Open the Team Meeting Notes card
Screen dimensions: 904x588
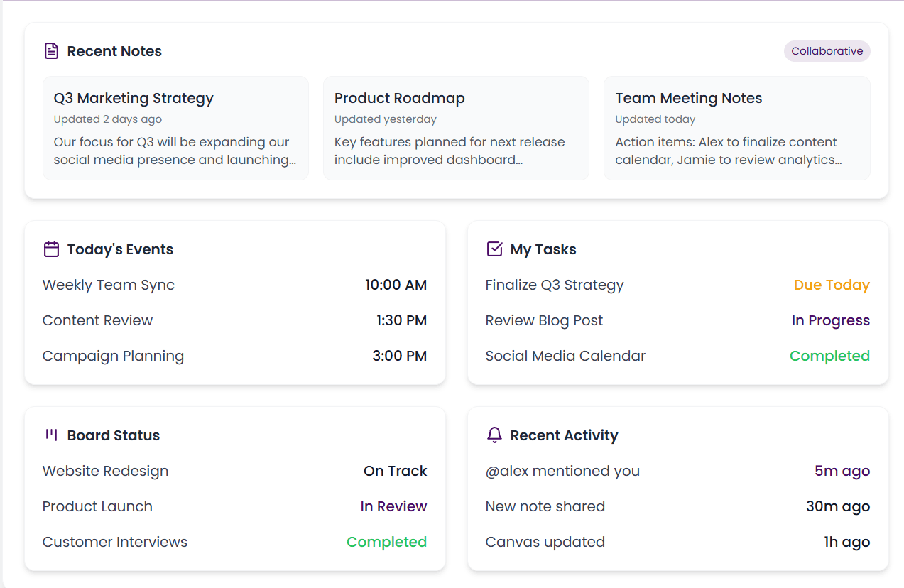pos(737,128)
